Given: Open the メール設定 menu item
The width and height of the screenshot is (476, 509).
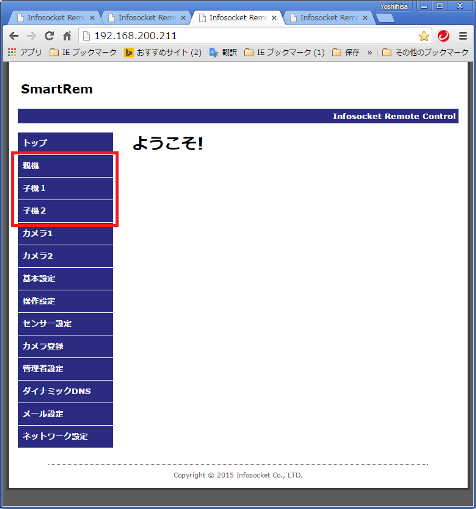Looking at the screenshot, I should [65, 414].
